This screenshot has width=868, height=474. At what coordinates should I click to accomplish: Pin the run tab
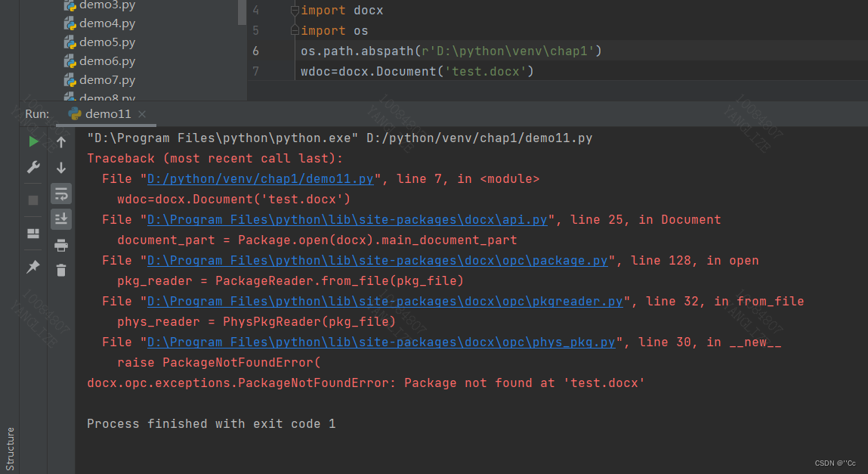pyautogui.click(x=33, y=266)
